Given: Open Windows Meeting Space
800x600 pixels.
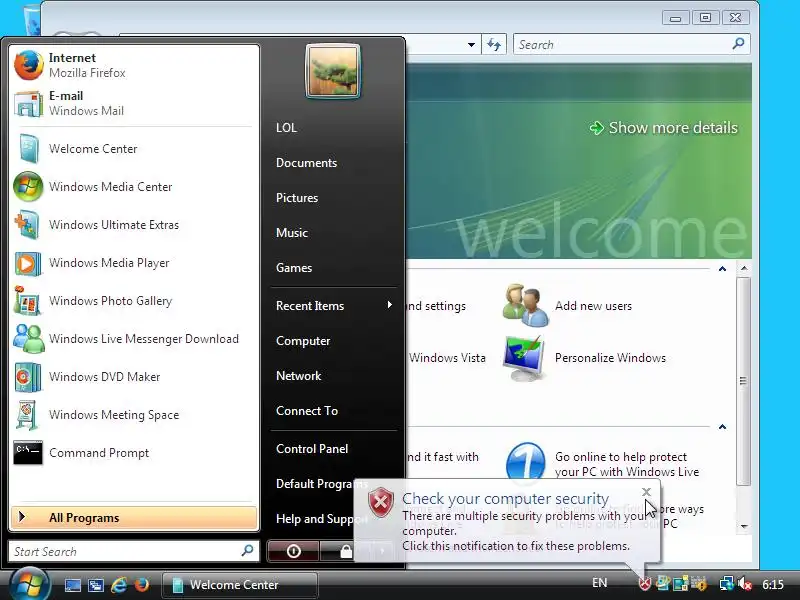Looking at the screenshot, I should (x=134, y=415).
